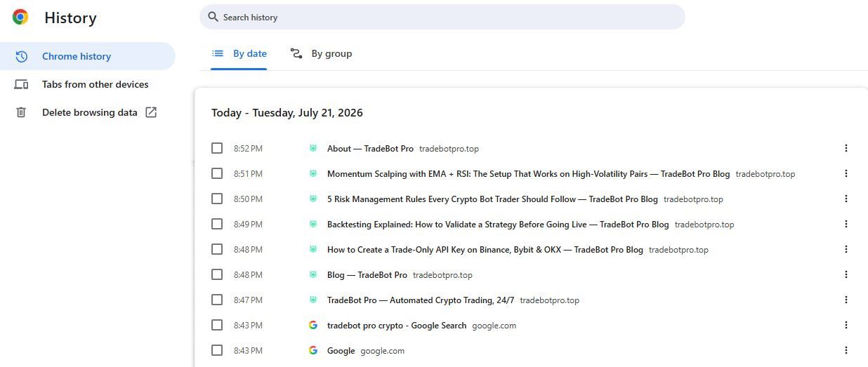Screen dimensions: 868x367
Task: Open Delete browsing data
Action: coord(87,112)
